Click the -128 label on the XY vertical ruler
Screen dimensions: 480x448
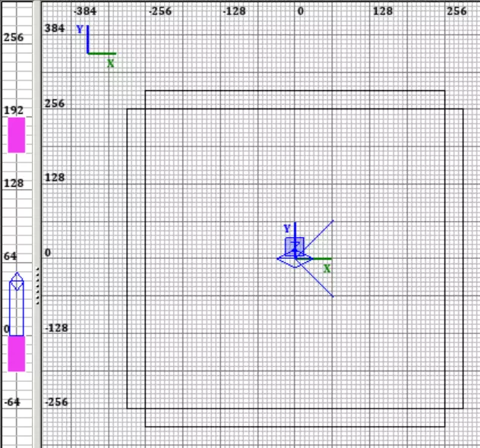tap(57, 328)
